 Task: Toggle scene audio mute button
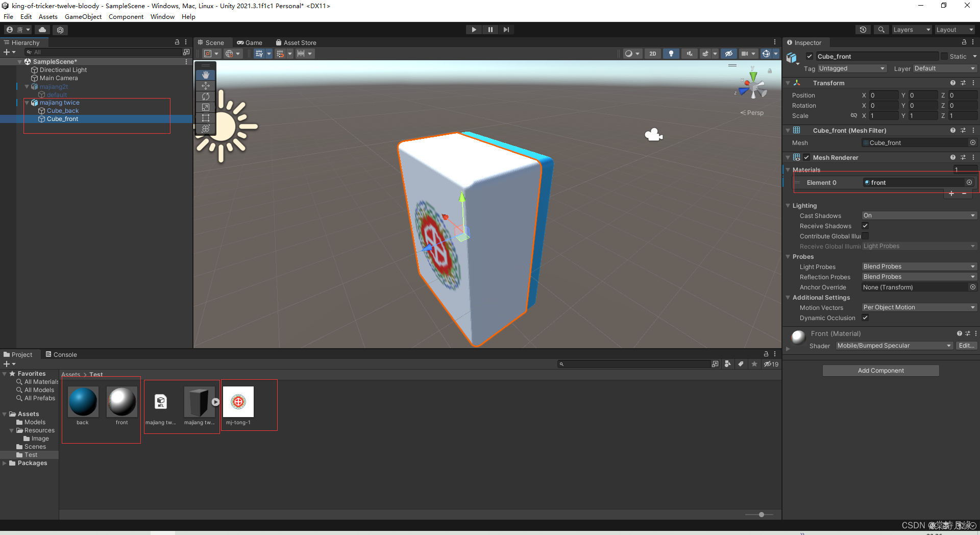(x=689, y=53)
